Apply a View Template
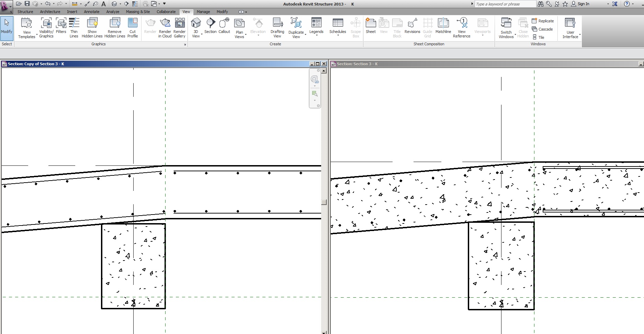Image resolution: width=644 pixels, height=334 pixels. coord(27,27)
